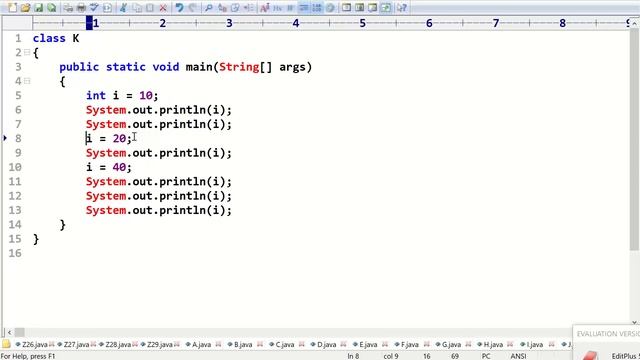Open the F.java document tab
The height and width of the screenshot is (360, 640).
pos(410,344)
